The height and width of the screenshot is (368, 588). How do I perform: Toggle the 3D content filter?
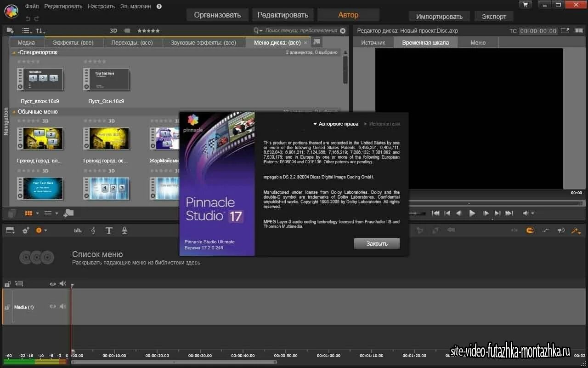(x=113, y=31)
